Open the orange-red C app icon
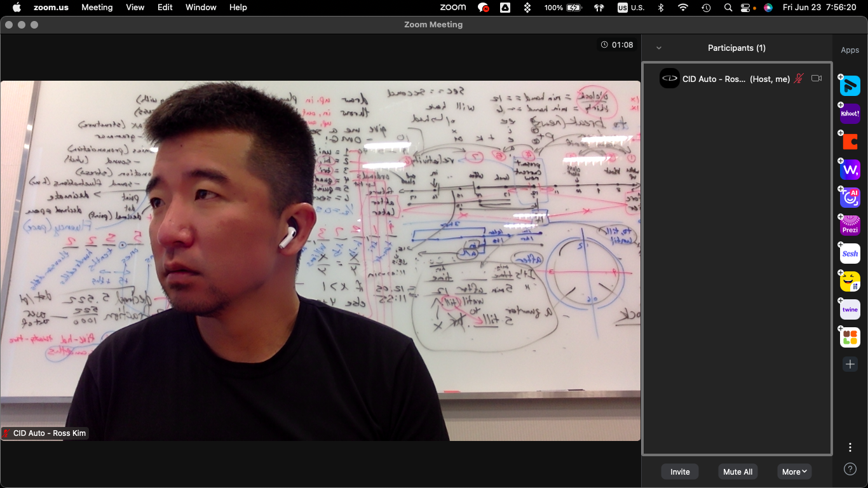 tap(850, 142)
